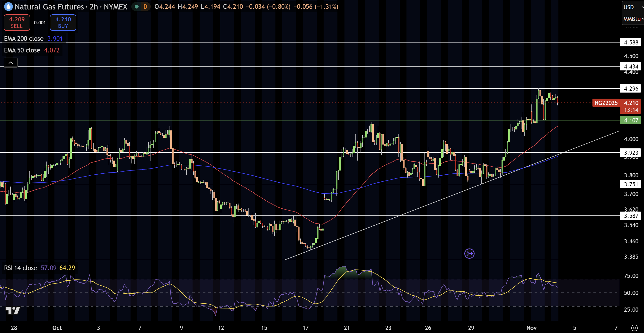The width and height of the screenshot is (644, 333).
Task: Click the 75.00 RSI scale label
Action: (631, 276)
